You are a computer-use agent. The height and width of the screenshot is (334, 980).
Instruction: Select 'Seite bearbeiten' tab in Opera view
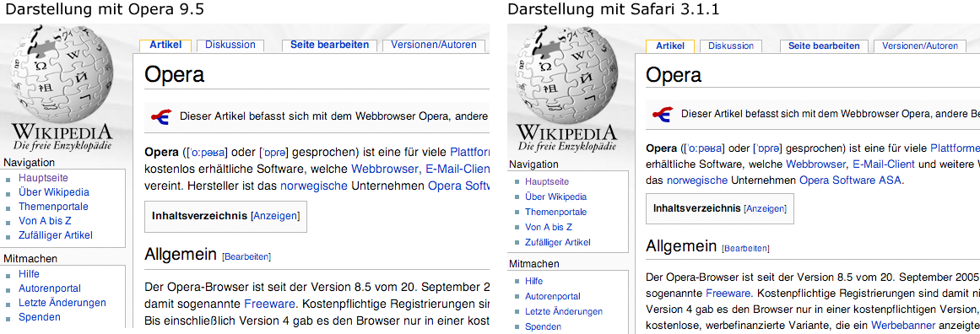point(329,45)
